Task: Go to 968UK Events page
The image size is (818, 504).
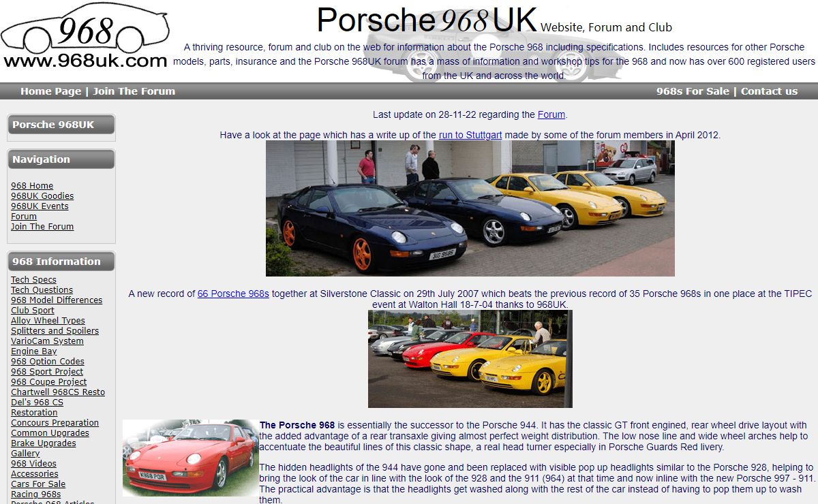Action: 40,206
